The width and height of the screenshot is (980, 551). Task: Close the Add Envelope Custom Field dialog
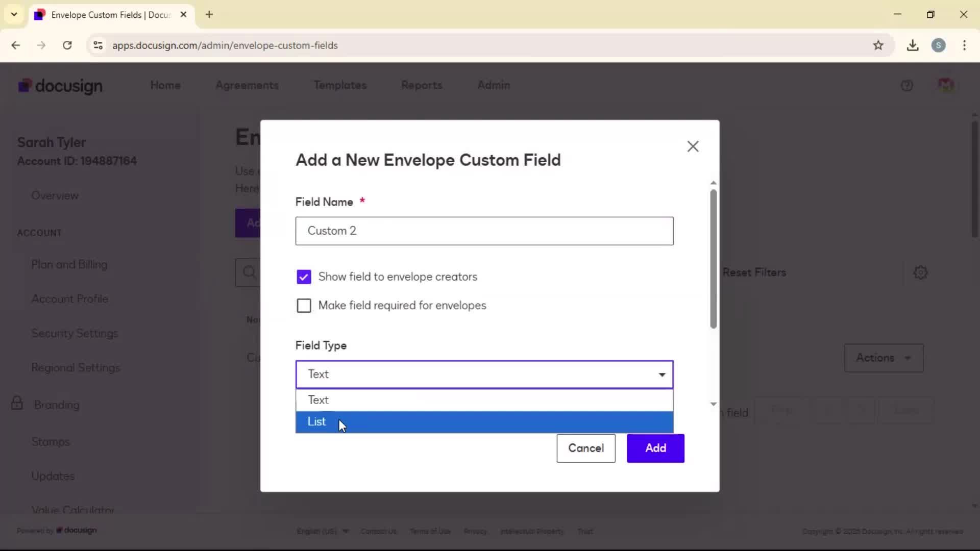point(693,146)
